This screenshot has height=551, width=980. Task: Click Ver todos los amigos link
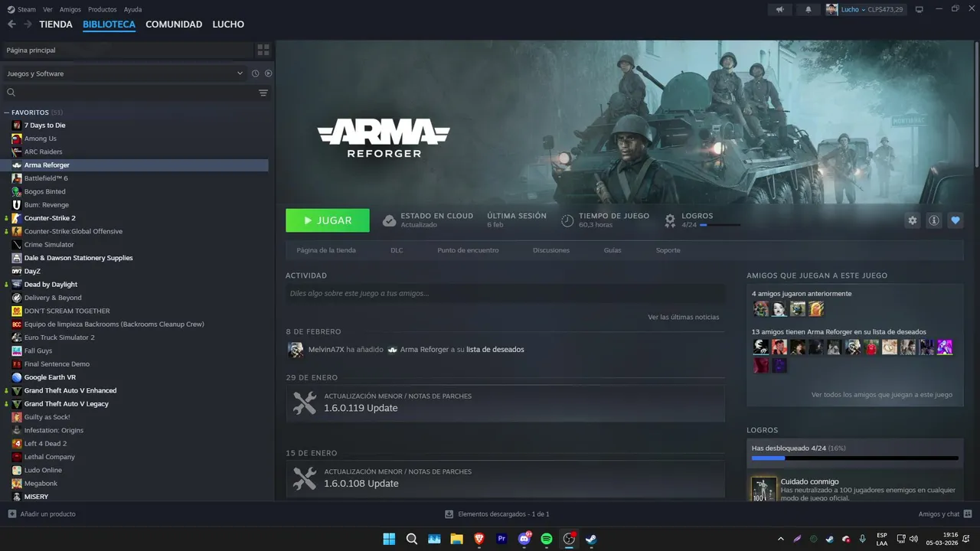882,395
